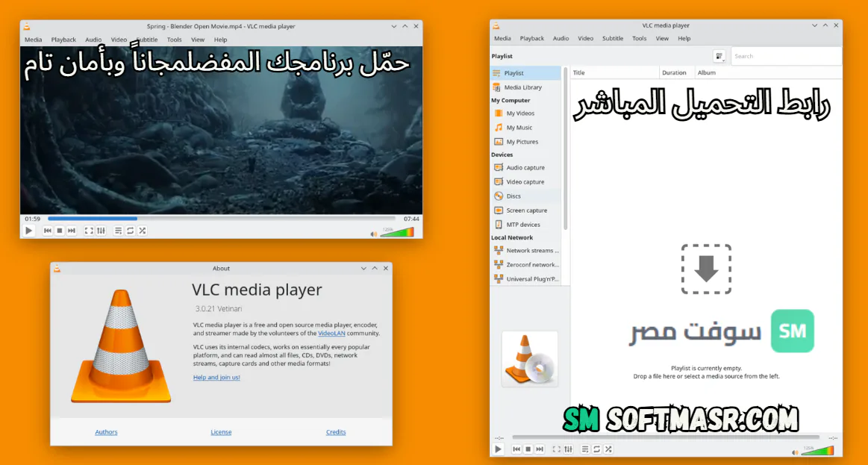The image size is (868, 465).
Task: Open License in the About window
Action: 221,431
